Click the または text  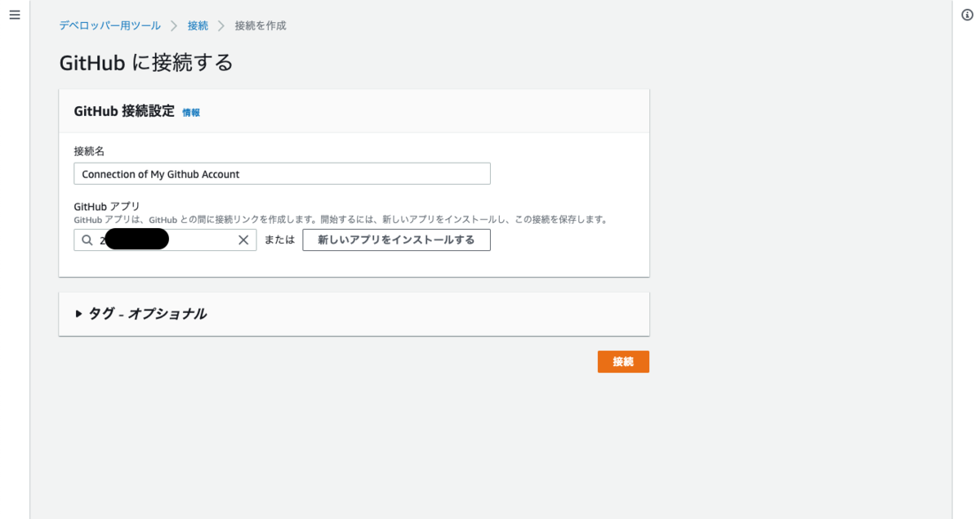click(x=279, y=240)
